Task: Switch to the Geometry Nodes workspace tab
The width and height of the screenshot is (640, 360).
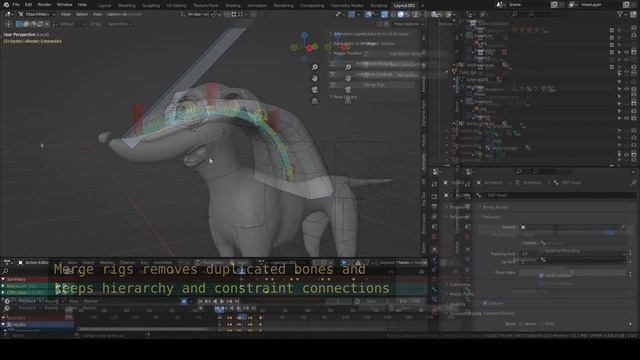Action: click(x=347, y=6)
